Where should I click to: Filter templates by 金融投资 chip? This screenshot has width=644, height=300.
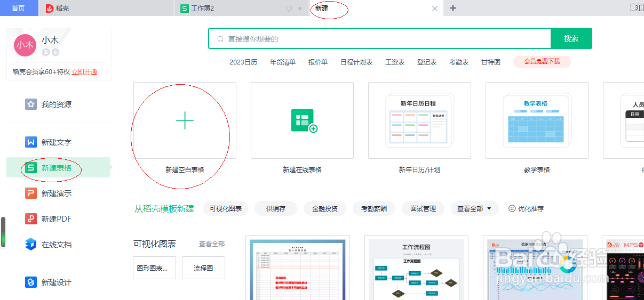pos(325,208)
